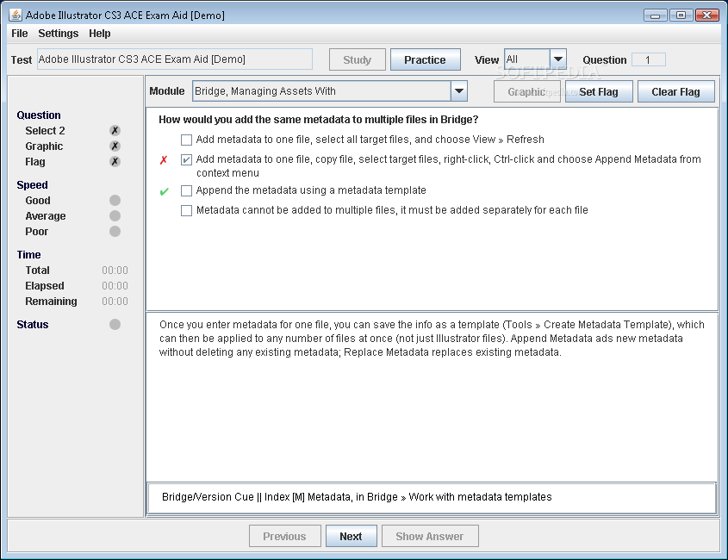The width and height of the screenshot is (728, 560).
Task: Open the View dropdown arrow
Action: point(558,59)
